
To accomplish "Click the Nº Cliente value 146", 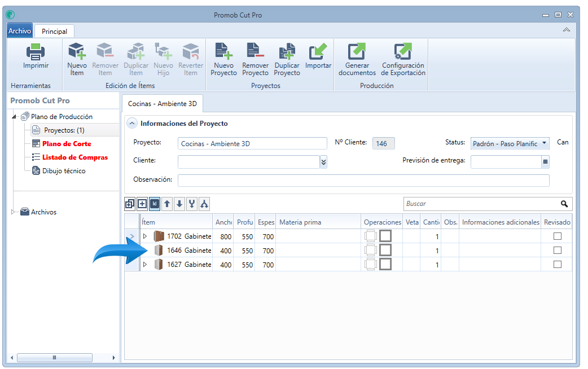I will 383,143.
